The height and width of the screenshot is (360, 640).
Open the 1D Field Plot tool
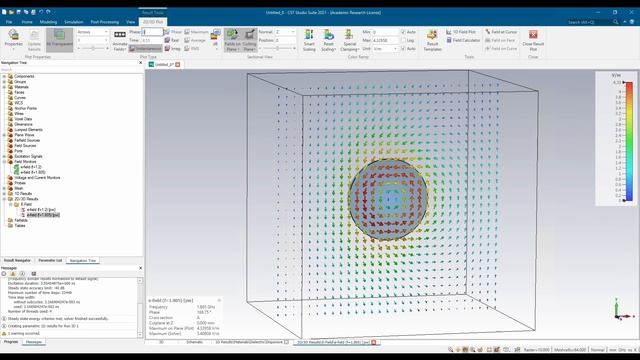pos(461,32)
